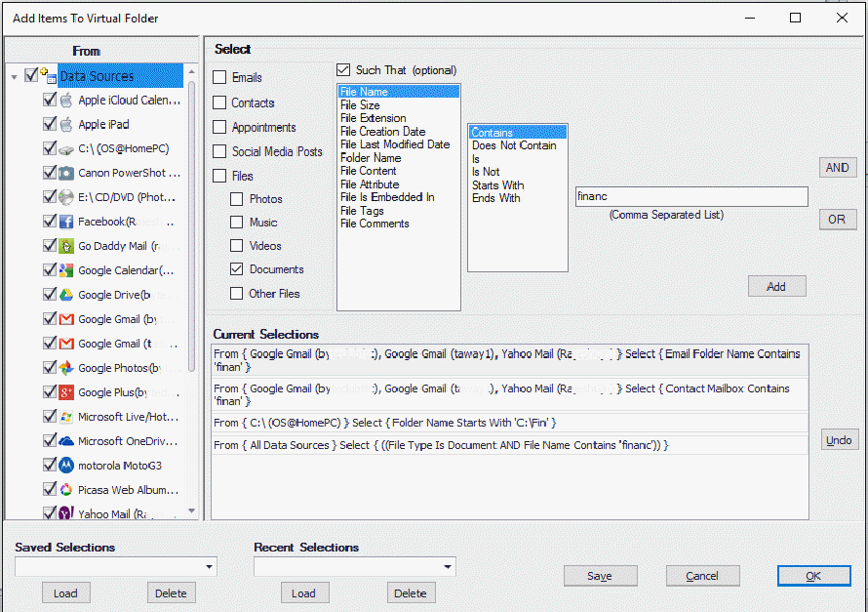The image size is (868, 612).
Task: Select the 'Folder Name Starts With' selection row
Action: (x=509, y=424)
